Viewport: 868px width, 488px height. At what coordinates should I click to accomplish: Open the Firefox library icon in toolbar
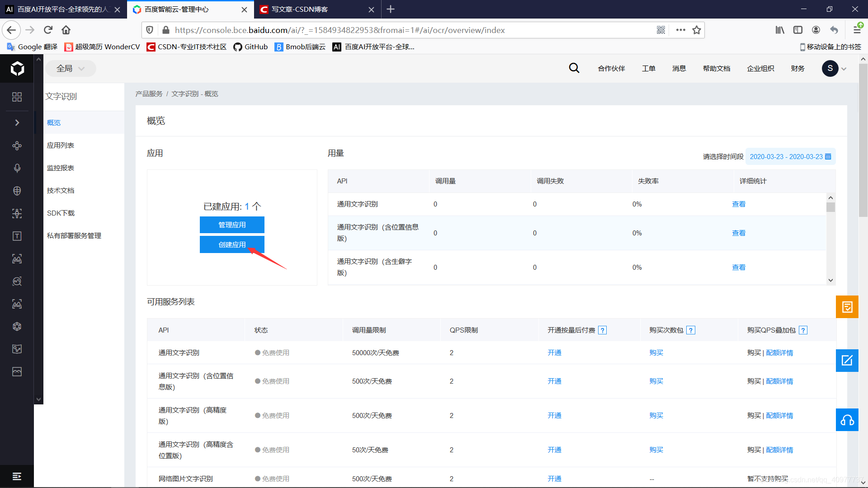pos(779,30)
